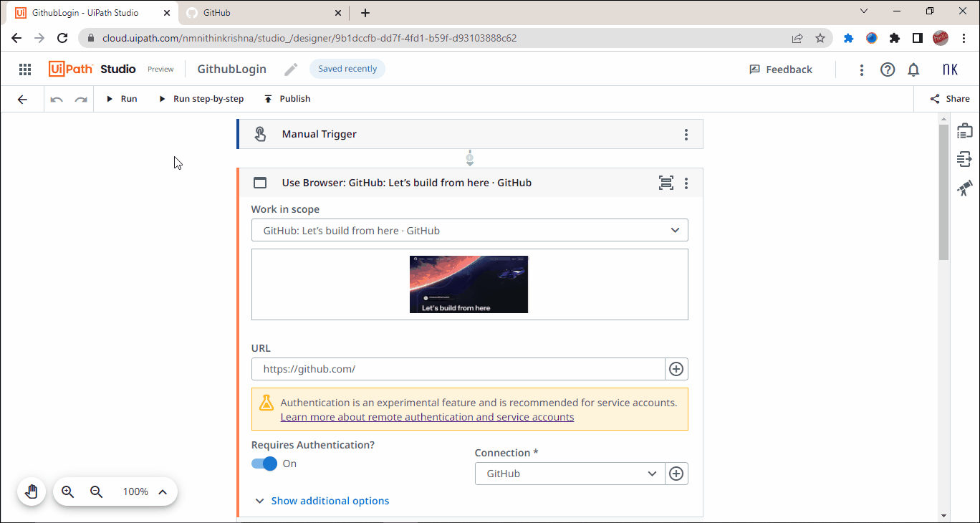Click the Preview label next to Studio

pyautogui.click(x=160, y=69)
